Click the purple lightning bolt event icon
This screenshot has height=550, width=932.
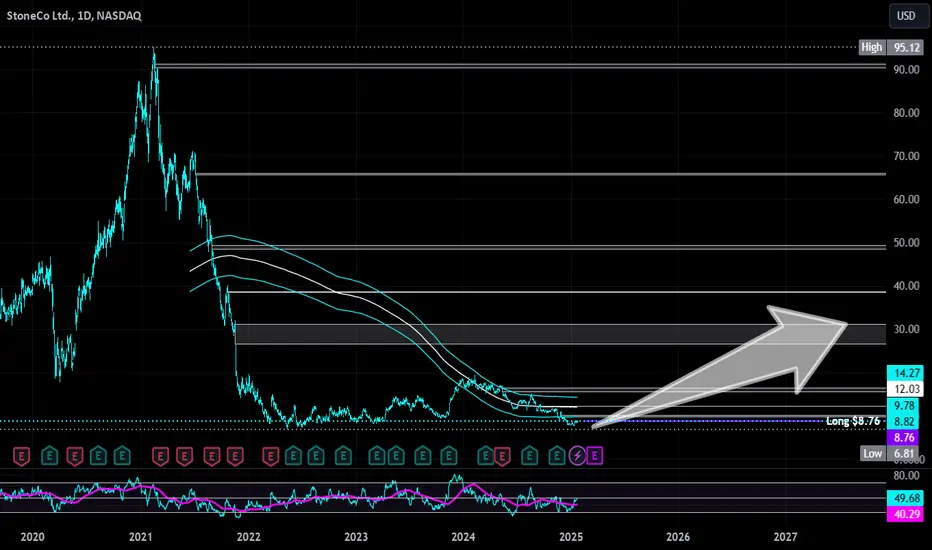pyautogui.click(x=577, y=456)
